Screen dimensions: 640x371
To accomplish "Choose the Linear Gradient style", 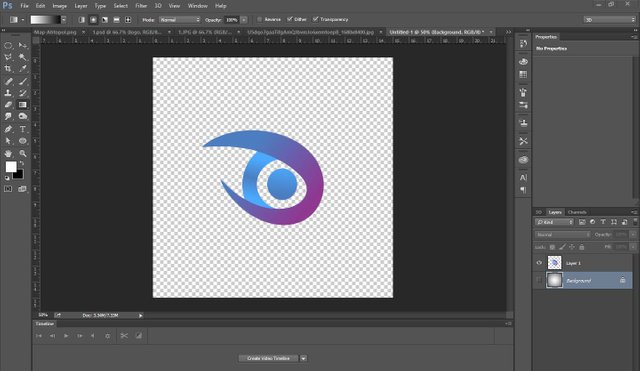I will (x=82, y=20).
